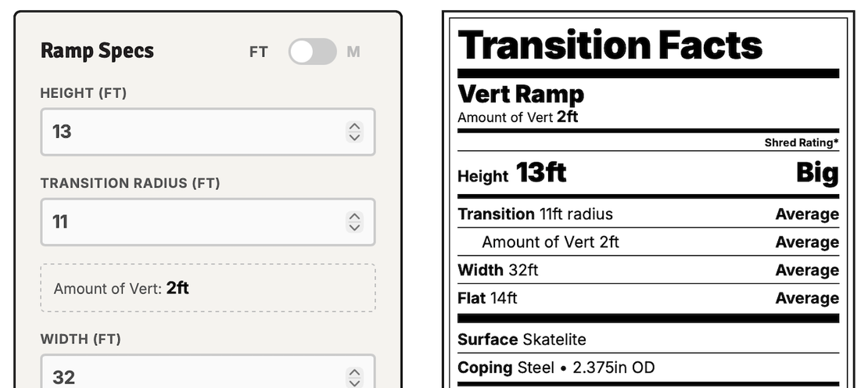Image resolution: width=868 pixels, height=388 pixels.
Task: Increase height with the up stepper arrow
Action: (355, 126)
